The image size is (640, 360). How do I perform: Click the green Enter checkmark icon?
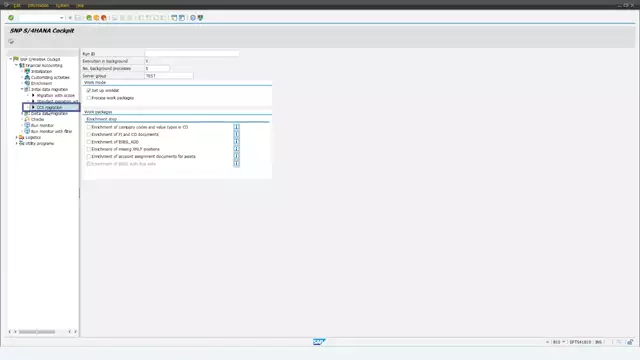click(x=11, y=18)
